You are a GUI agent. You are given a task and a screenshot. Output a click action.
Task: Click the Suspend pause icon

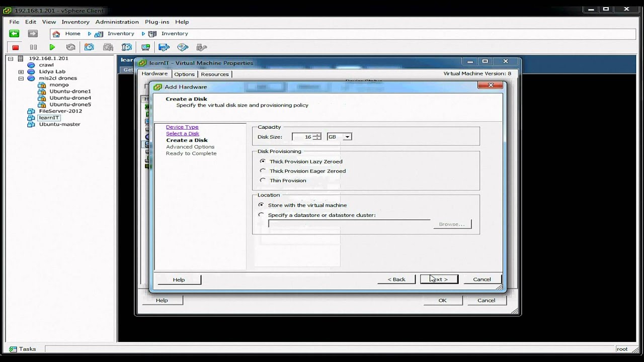[33, 47]
